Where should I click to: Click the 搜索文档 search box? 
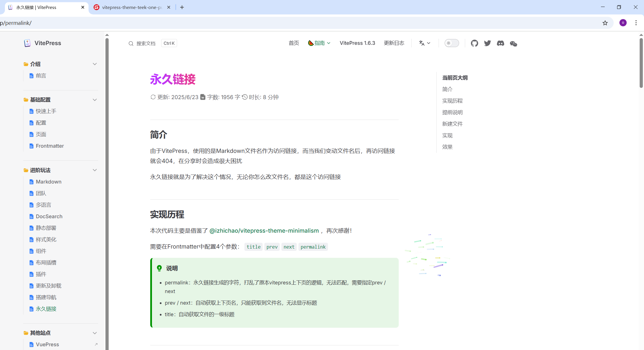tap(153, 43)
